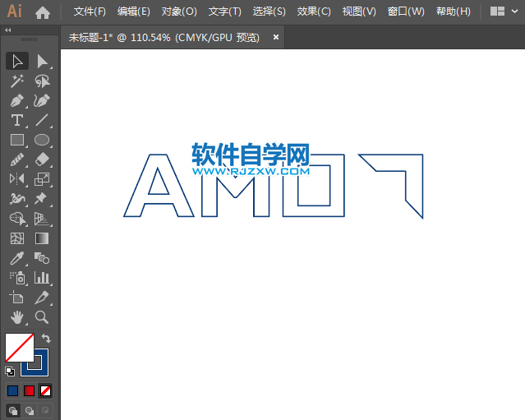The width and height of the screenshot is (525, 420).
Task: Set paint to None button
Action: point(45,391)
